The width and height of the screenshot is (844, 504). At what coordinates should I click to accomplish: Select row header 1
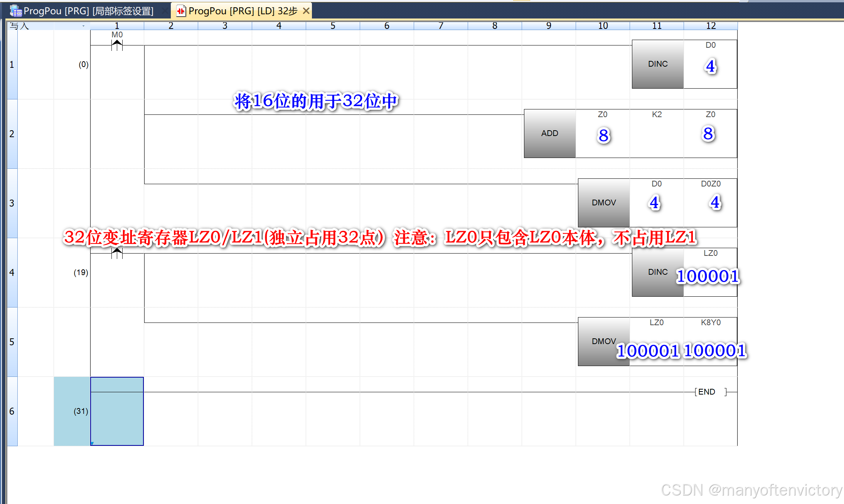(12, 64)
